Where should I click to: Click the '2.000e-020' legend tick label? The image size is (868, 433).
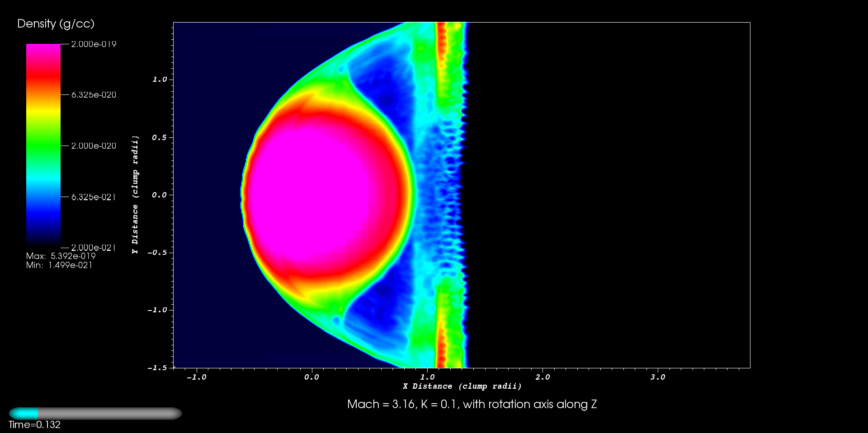(x=94, y=146)
